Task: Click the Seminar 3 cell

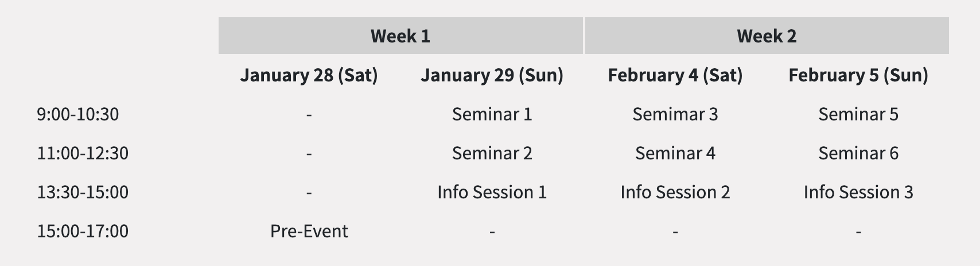Action: tap(675, 114)
